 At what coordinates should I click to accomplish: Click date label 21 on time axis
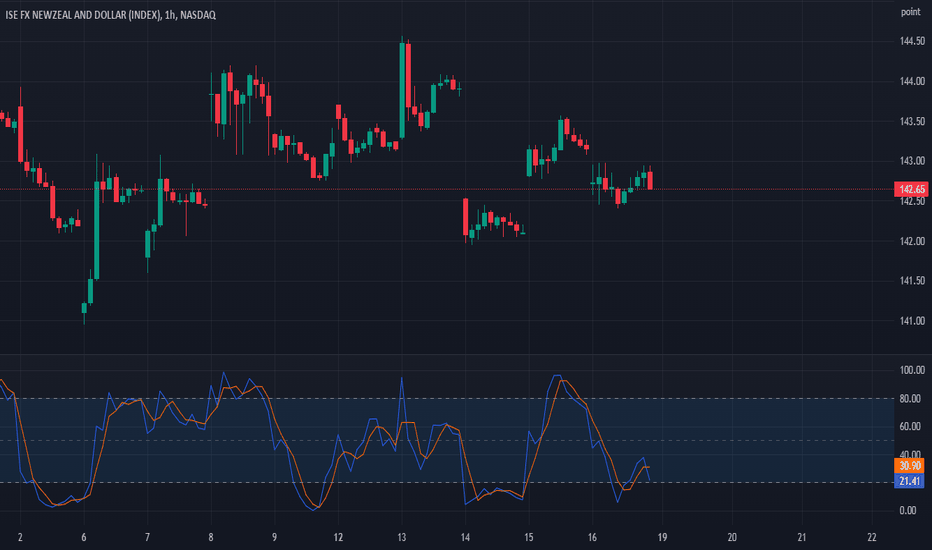802,537
